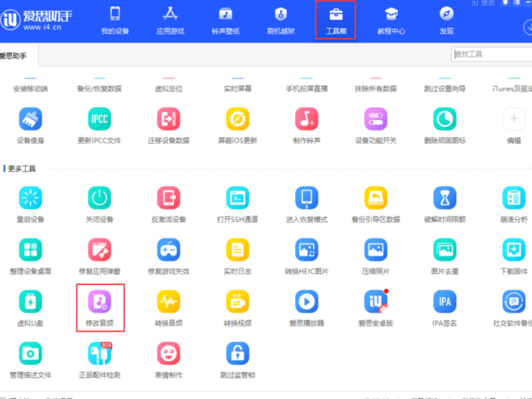Open the 转换音频 waveform tool
The image size is (532, 399).
[x=169, y=302]
